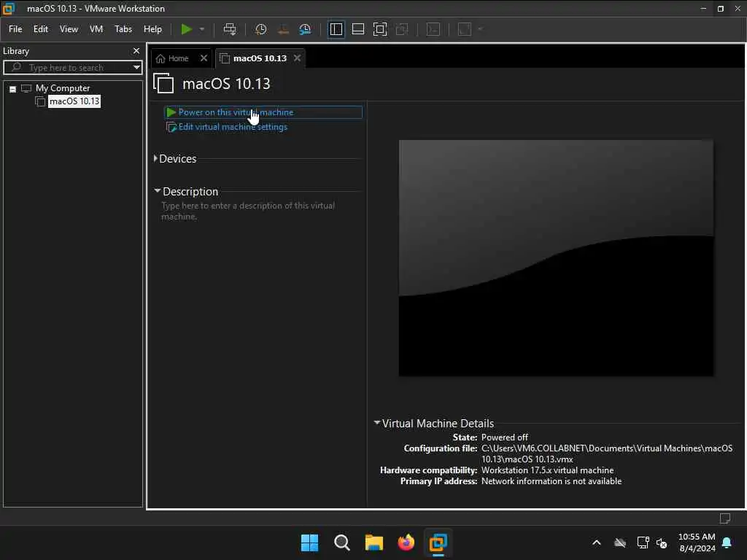The image size is (747, 560).
Task: Click VMware Workstation taskbar icon
Action: [x=438, y=542]
